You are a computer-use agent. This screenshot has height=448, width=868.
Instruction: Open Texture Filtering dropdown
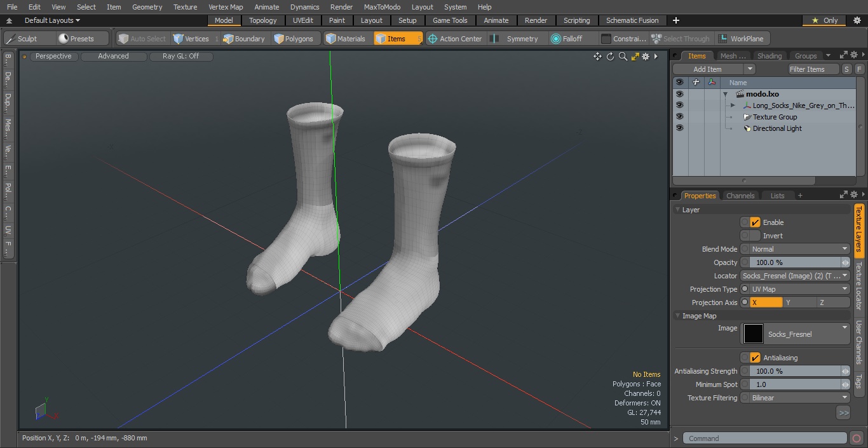[799, 398]
